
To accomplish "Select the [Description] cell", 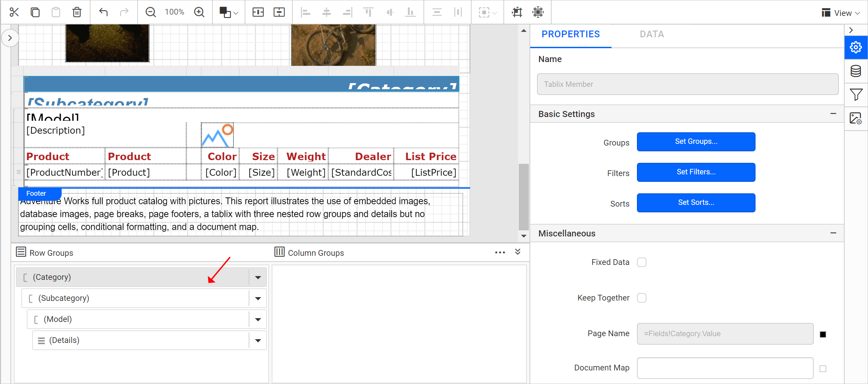I will click(106, 135).
